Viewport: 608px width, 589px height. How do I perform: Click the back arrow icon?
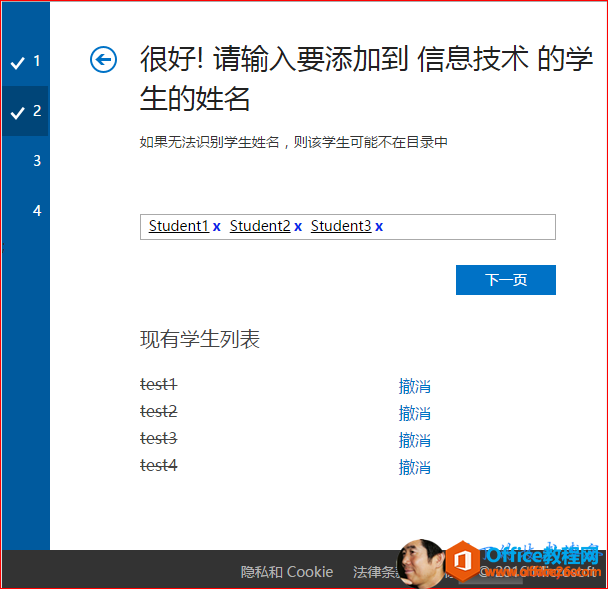pos(103,60)
